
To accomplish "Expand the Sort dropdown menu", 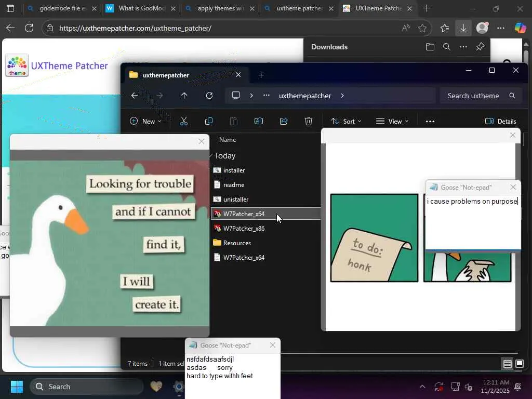I will coord(346,121).
